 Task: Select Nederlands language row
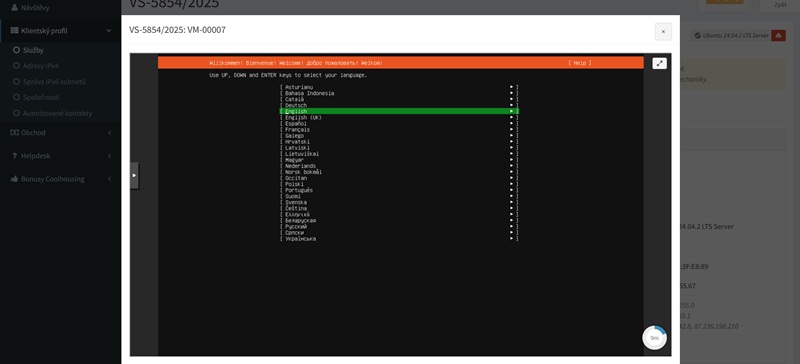[x=399, y=166]
